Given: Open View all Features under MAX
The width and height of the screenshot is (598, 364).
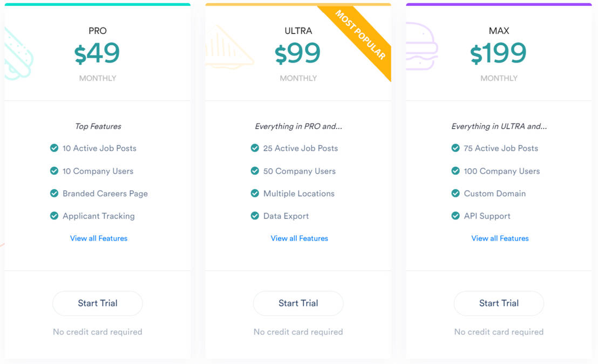Looking at the screenshot, I should pos(500,238).
